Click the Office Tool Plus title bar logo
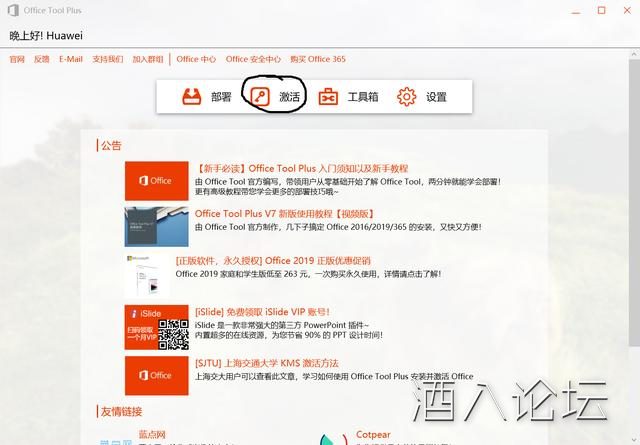The image size is (640, 445). (x=13, y=10)
